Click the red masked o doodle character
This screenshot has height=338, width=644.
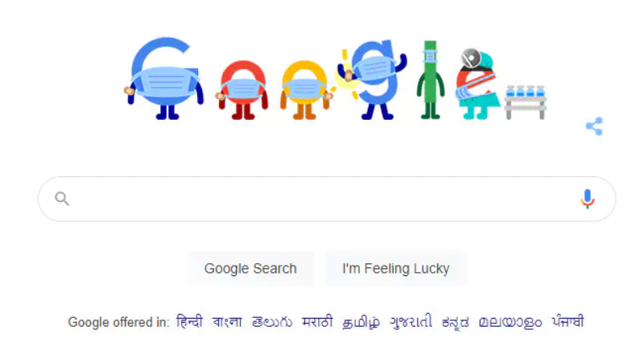(242, 90)
